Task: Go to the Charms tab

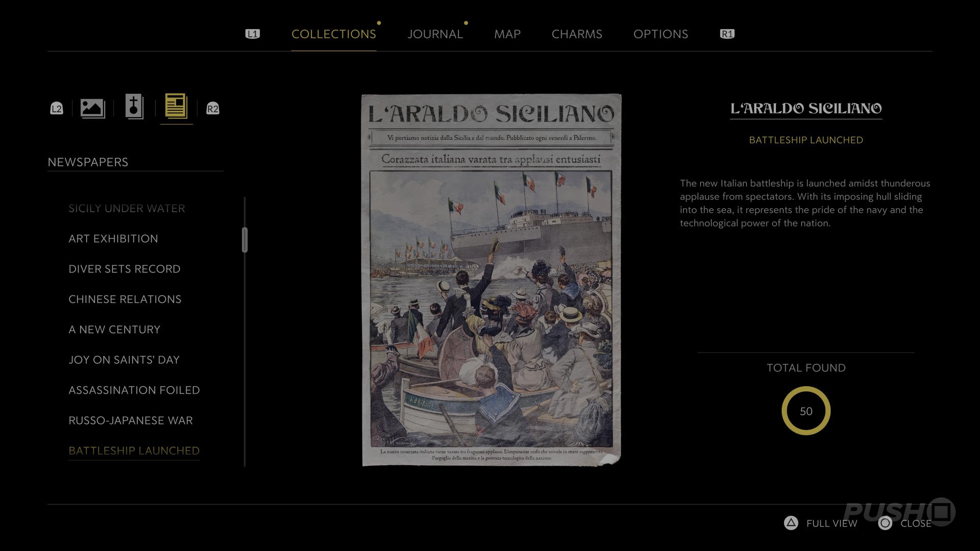Action: click(577, 34)
